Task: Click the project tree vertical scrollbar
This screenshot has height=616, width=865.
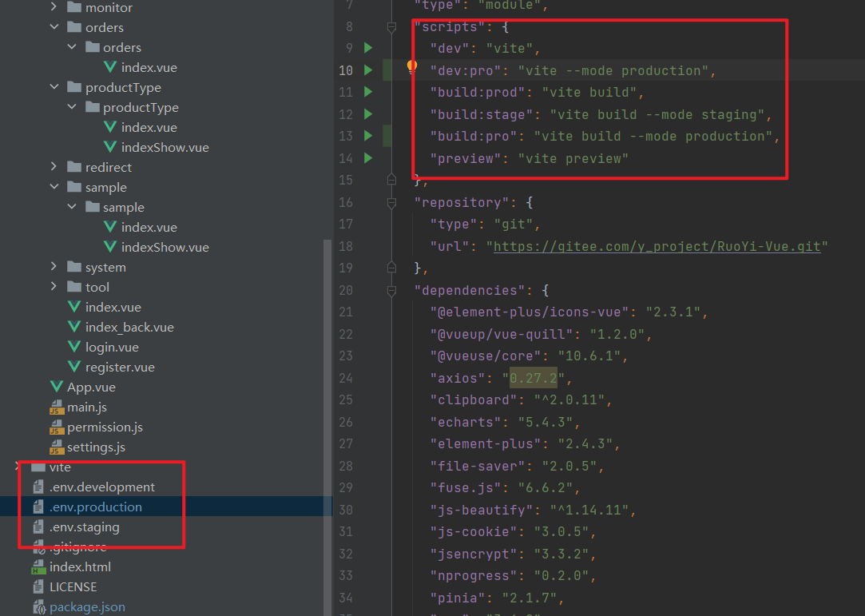Action: tap(327, 427)
